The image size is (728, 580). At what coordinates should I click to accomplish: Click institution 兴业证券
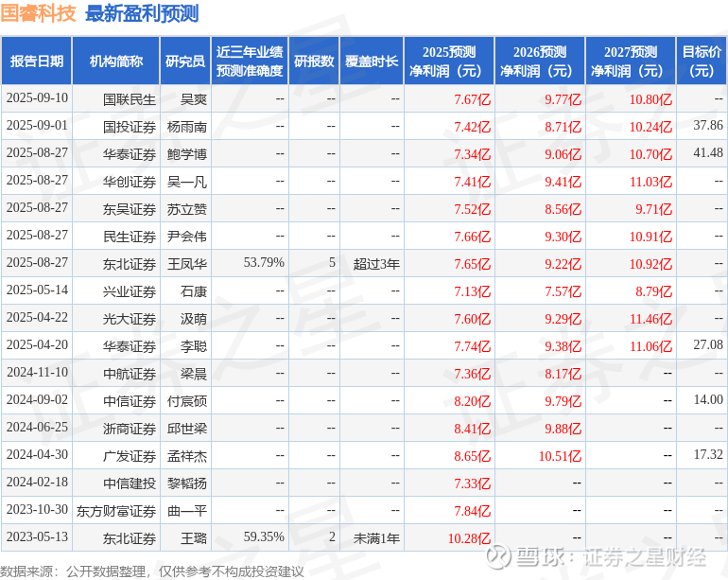click(x=130, y=290)
